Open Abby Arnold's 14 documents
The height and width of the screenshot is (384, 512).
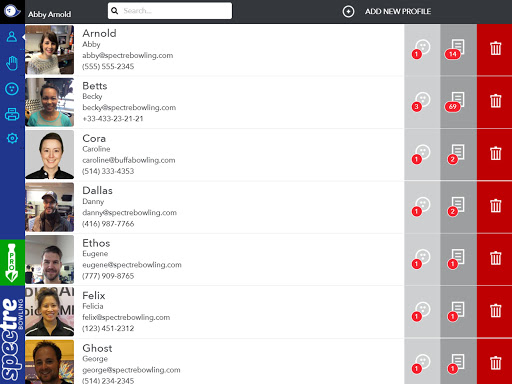[458, 49]
